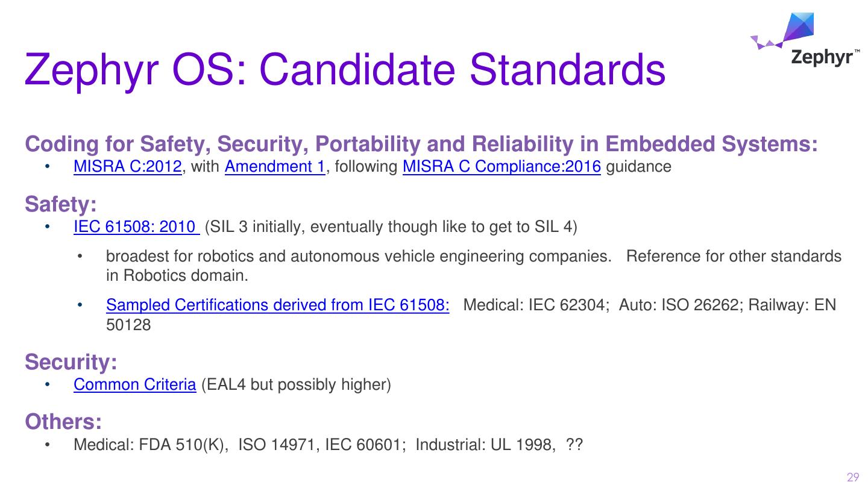Click the Zephyr wordmark text in logo
This screenshot has height=488, width=868.
[x=821, y=58]
